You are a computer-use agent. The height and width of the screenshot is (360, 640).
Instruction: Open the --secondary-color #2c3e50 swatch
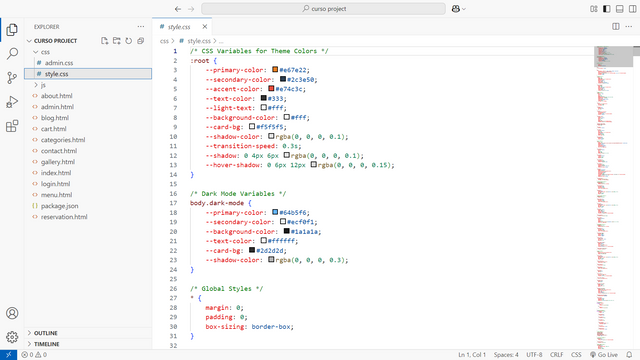coord(282,79)
